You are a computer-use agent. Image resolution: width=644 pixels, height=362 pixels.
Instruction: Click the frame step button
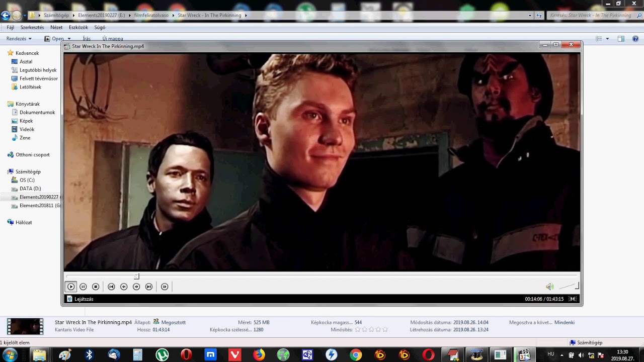pos(165,287)
